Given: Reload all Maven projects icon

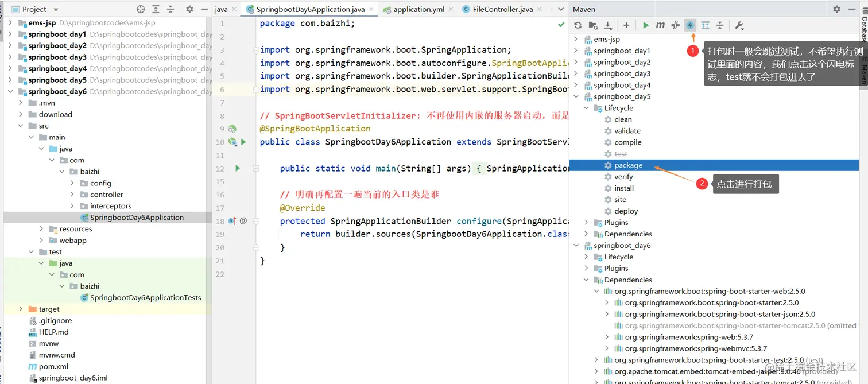Looking at the screenshot, I should 578,25.
